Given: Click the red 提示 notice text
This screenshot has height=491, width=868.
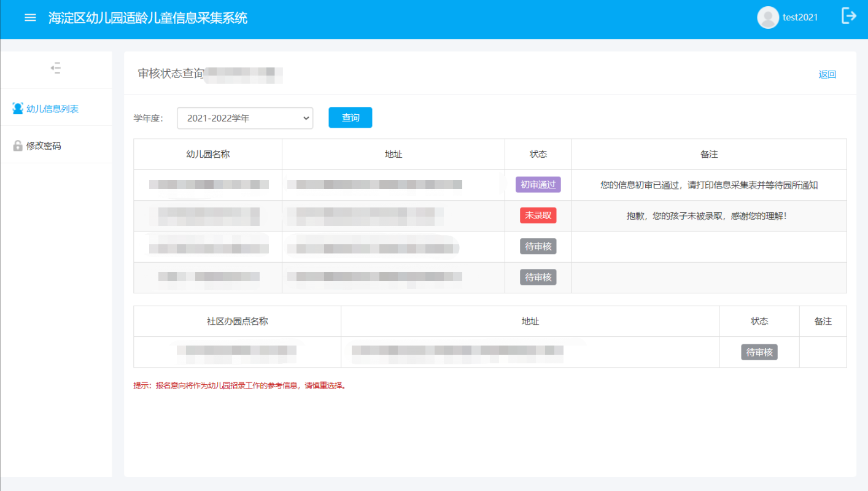Looking at the screenshot, I should (x=240, y=386).
